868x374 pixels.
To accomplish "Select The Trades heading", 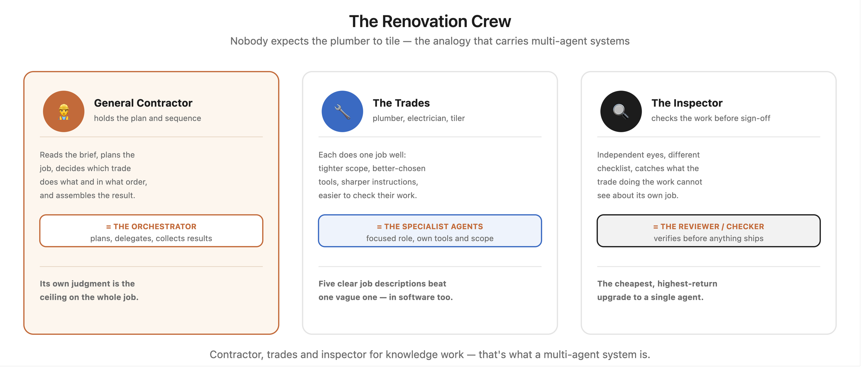I will (x=401, y=103).
